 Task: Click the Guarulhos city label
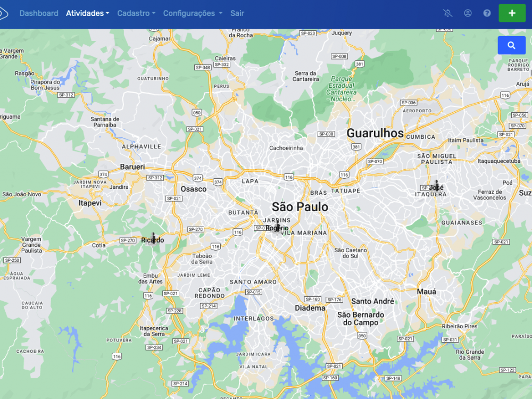375,133
